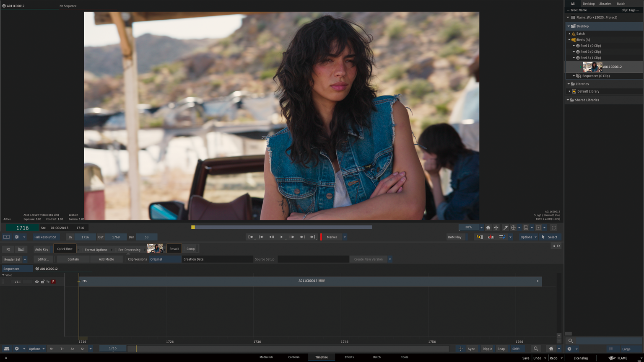Click the viewer home icon beside zoom
The image size is (644, 362).
(x=488, y=228)
